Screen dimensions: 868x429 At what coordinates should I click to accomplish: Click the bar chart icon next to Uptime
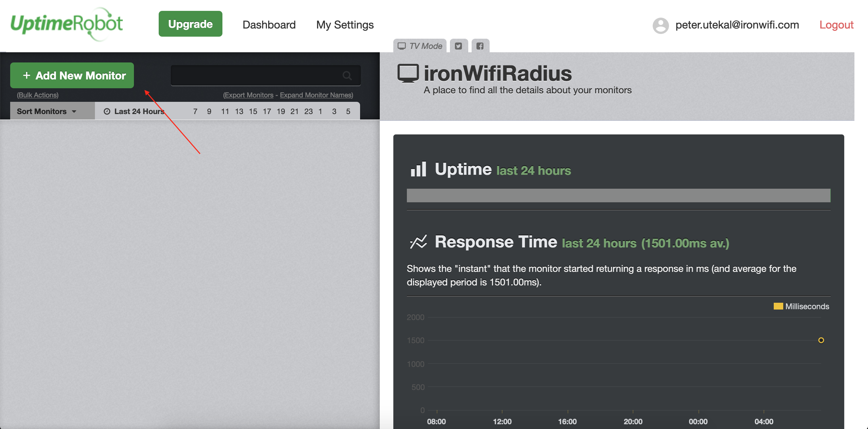click(418, 169)
